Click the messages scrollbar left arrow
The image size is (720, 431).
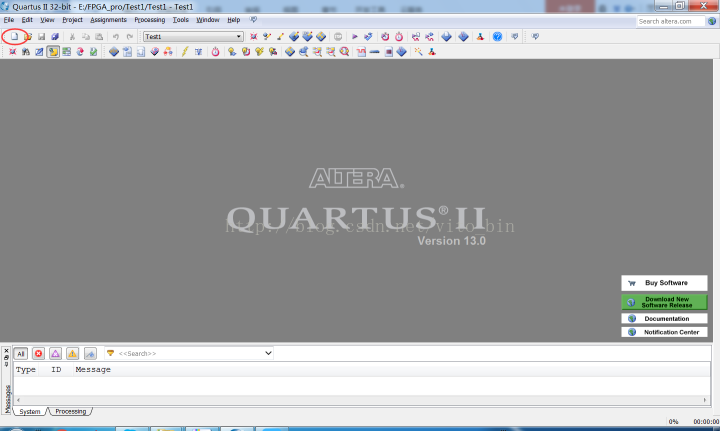(18, 400)
